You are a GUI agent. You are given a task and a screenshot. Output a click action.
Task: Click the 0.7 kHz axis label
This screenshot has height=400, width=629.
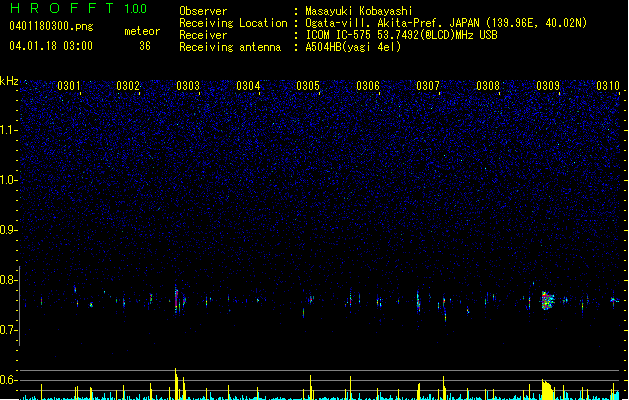pyautogui.click(x=8, y=330)
